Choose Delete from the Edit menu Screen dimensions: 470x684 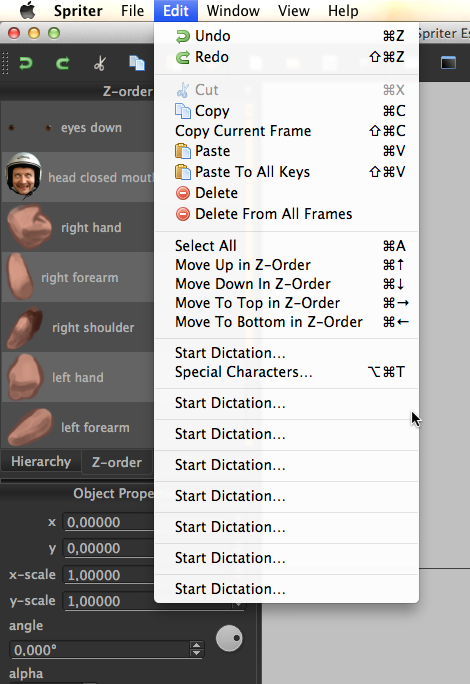(x=286, y=193)
